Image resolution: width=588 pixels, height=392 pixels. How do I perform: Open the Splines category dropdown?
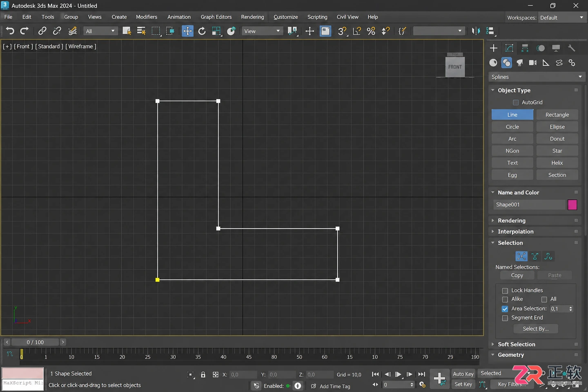(537, 77)
